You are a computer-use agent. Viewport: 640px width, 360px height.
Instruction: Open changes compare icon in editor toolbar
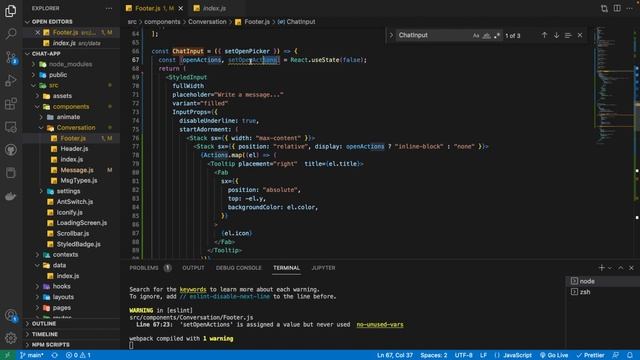[604, 8]
